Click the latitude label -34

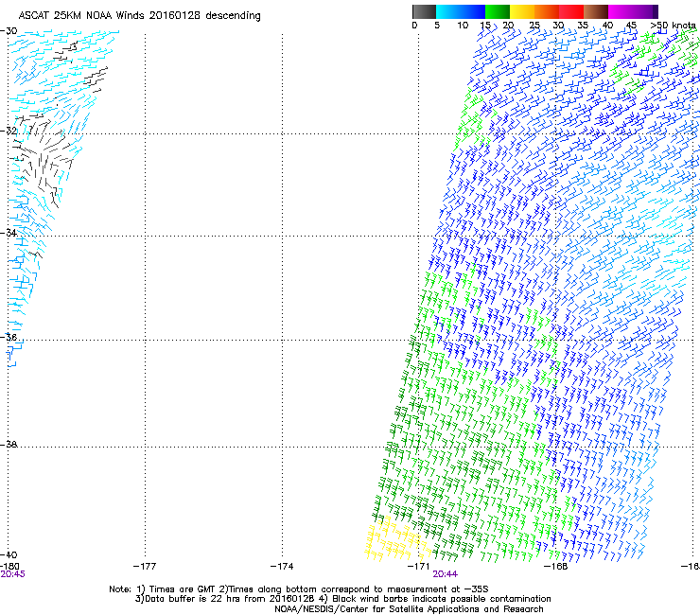click(x=9, y=233)
